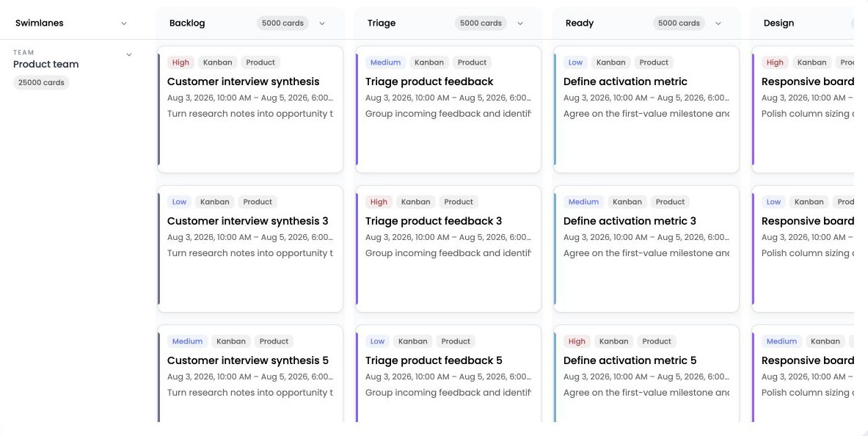The height and width of the screenshot is (436, 868).
Task: Open the Define activation metric 5 card title
Action: point(630,360)
